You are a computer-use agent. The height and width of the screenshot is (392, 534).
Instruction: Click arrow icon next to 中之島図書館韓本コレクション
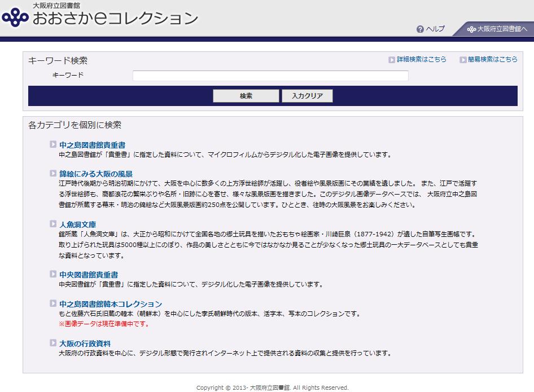[53, 303]
